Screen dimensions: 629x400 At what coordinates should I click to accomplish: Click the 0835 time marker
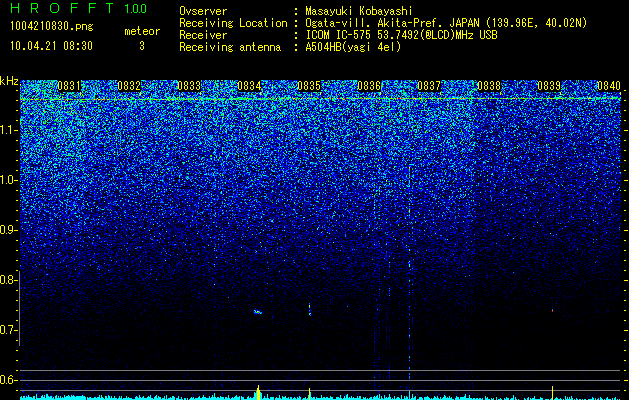(x=309, y=86)
